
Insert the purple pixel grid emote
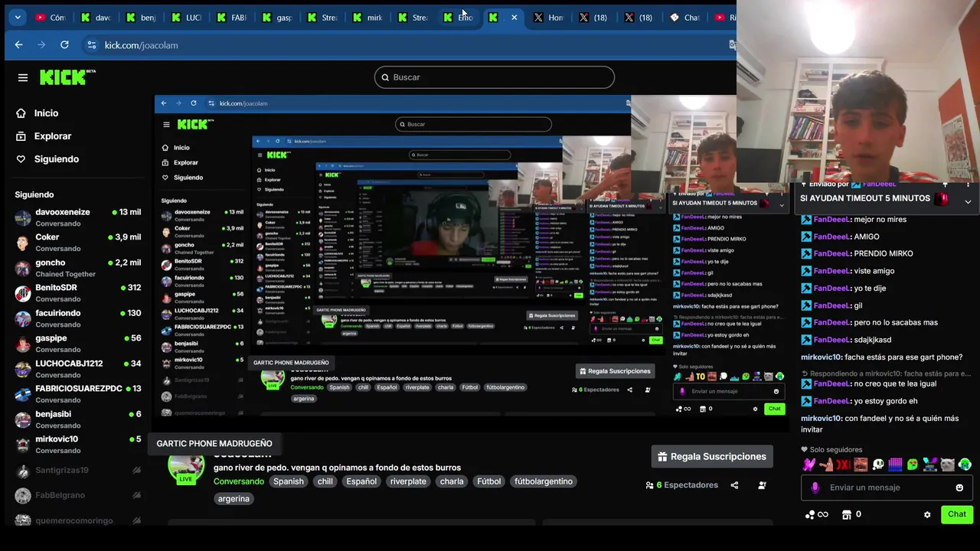tap(895, 465)
